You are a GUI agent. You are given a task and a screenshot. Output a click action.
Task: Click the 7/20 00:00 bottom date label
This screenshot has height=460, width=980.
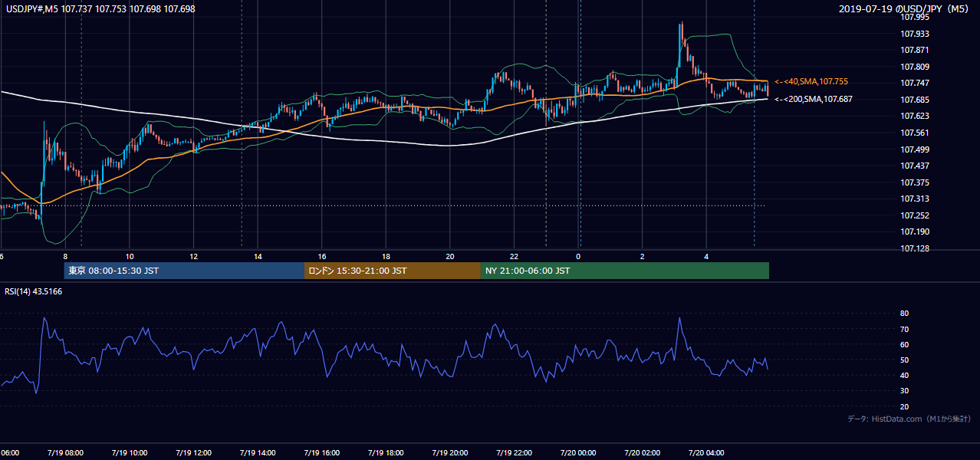[578, 453]
